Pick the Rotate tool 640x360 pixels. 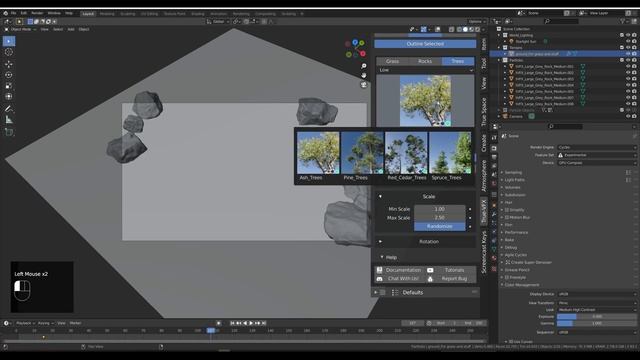click(9, 75)
